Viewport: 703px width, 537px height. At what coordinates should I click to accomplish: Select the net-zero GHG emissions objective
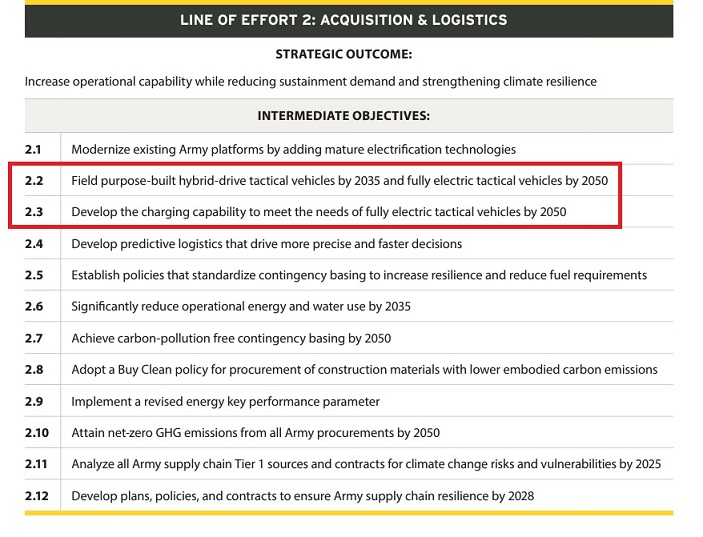point(255,433)
